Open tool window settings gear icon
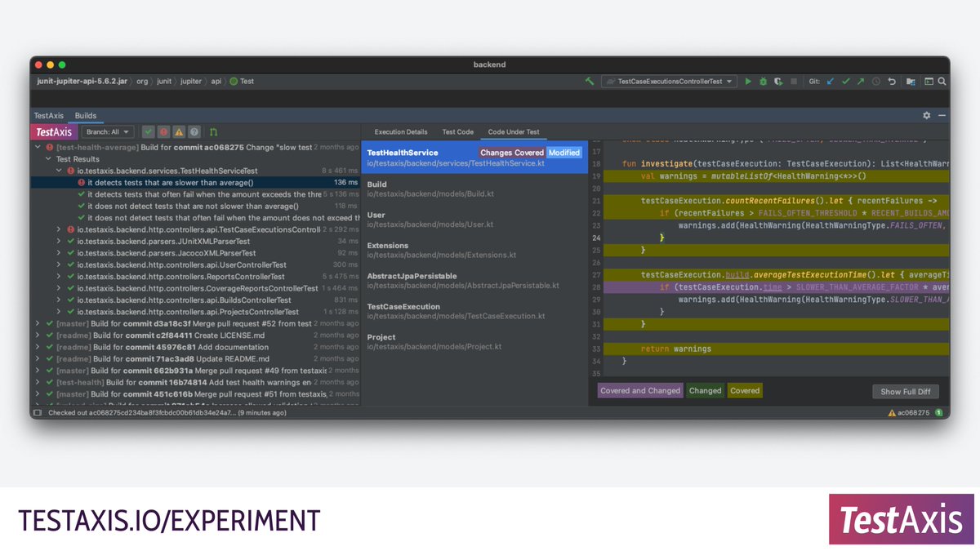Screen dimensions: 980x551 click(x=927, y=116)
